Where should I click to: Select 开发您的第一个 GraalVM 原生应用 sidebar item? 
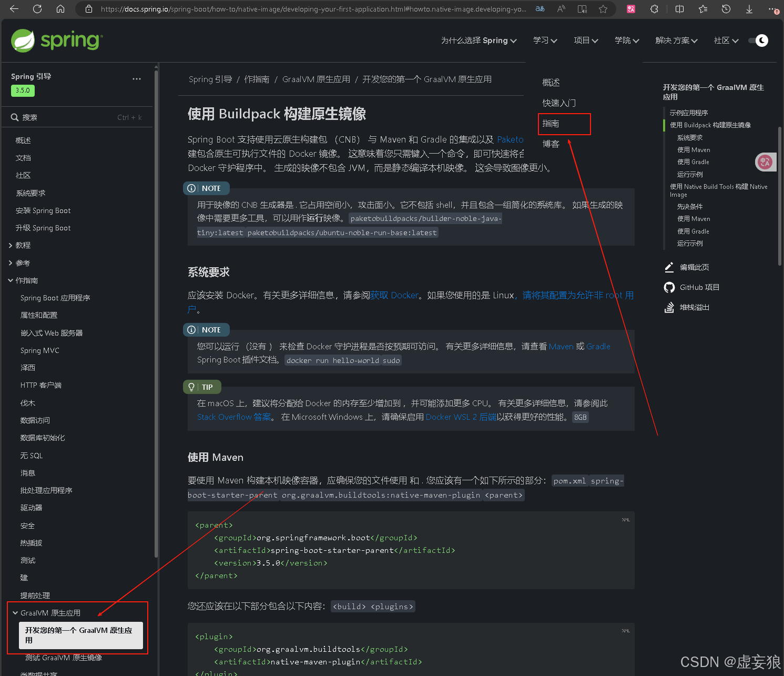tap(81, 635)
